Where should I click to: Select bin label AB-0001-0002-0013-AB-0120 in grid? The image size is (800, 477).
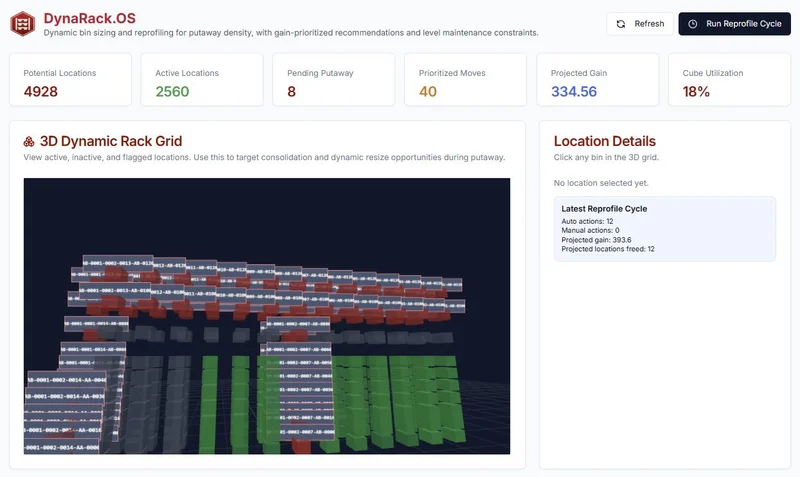118,263
